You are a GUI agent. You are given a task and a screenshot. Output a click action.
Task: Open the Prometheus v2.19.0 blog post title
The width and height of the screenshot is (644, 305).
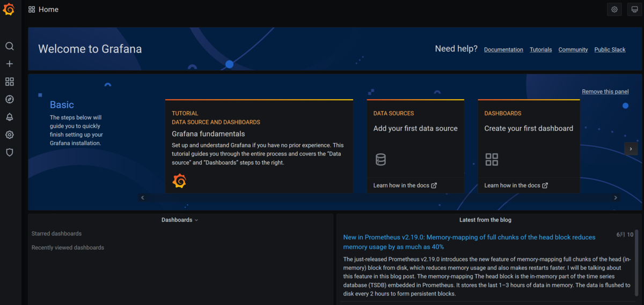coord(470,242)
